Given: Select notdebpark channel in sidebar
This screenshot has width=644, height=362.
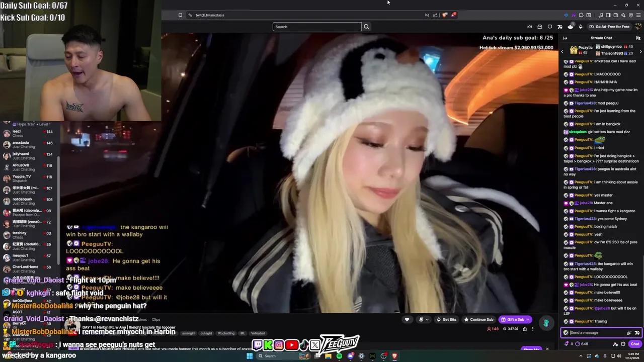Looking at the screenshot, I should [x=30, y=201].
